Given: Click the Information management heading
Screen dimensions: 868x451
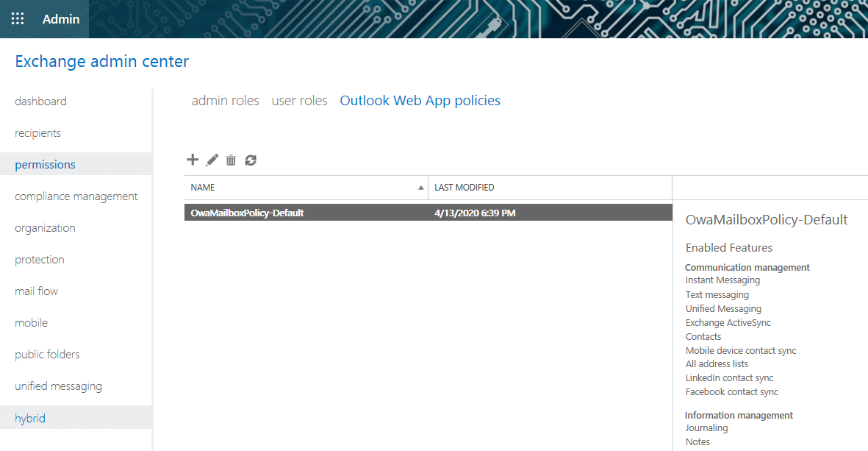Looking at the screenshot, I should pyautogui.click(x=739, y=415).
